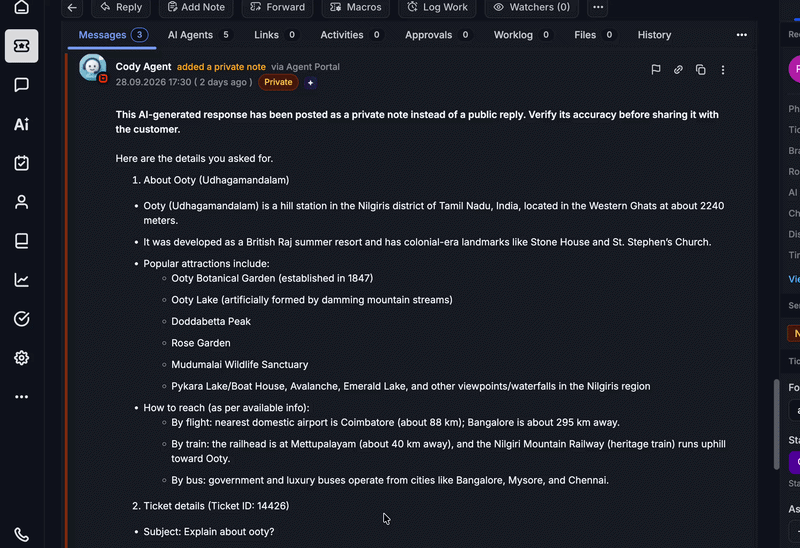Switch to the AI Agents tab
Viewport: 800px width, 548px height.
(198, 35)
